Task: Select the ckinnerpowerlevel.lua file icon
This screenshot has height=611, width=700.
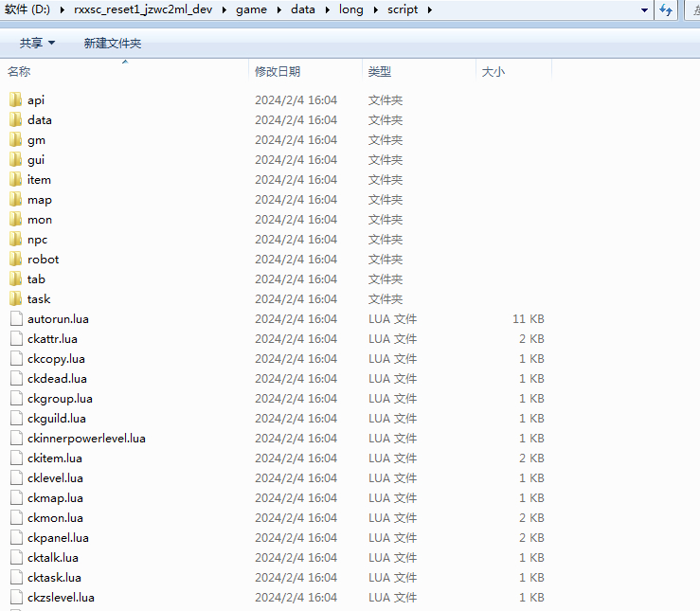Action: coord(15,438)
